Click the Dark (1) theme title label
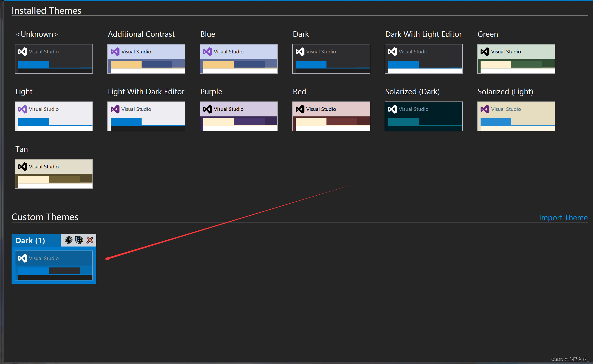This screenshot has height=364, width=593. [x=30, y=241]
